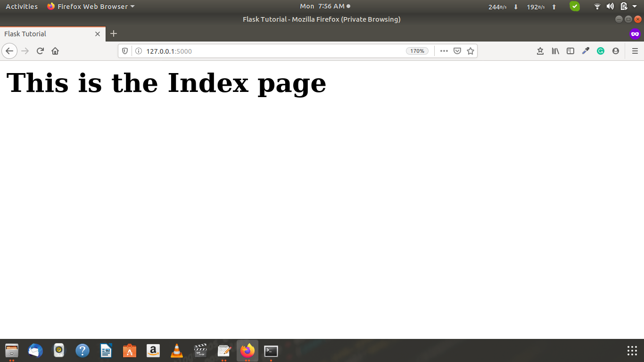Open the Activities overview
Image resolution: width=644 pixels, height=362 pixels.
pos(21,6)
